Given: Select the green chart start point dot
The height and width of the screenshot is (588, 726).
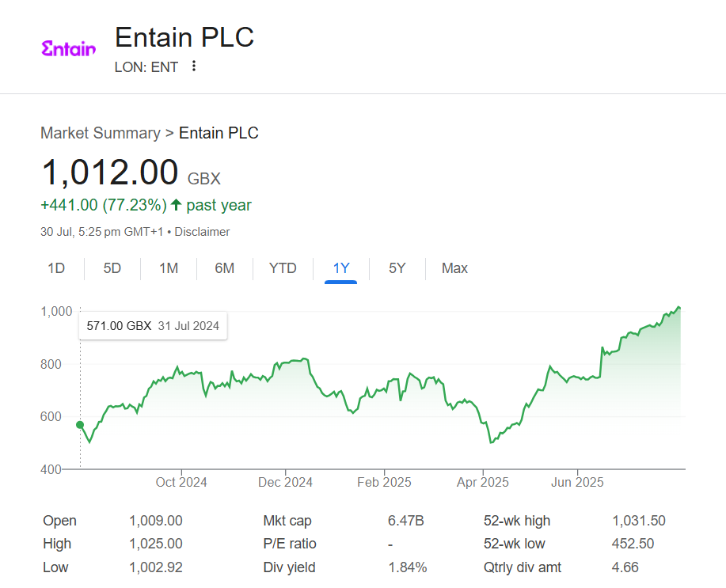Looking at the screenshot, I should coord(80,424).
